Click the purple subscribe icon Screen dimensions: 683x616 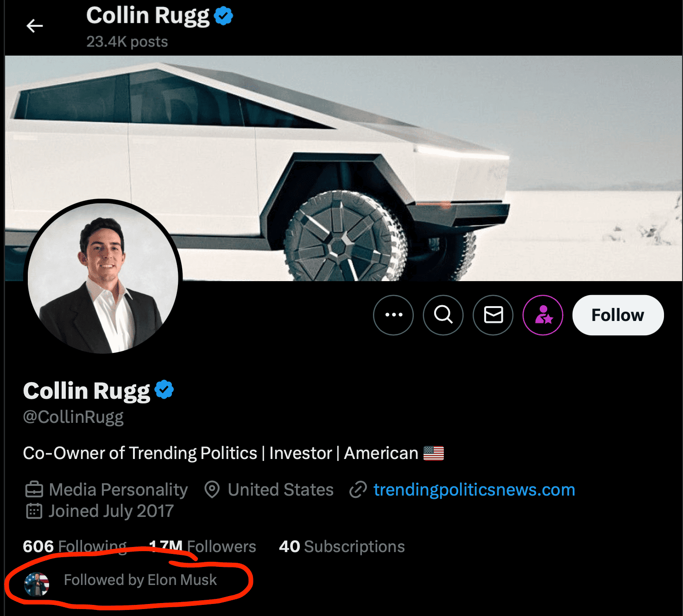point(543,315)
